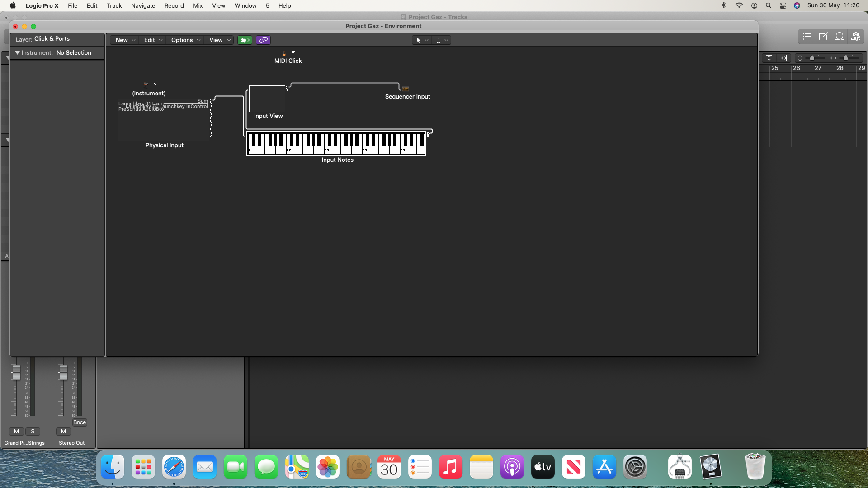868x488 pixels.
Task: Open the Layer Click & Ports popup
Action: coord(52,39)
